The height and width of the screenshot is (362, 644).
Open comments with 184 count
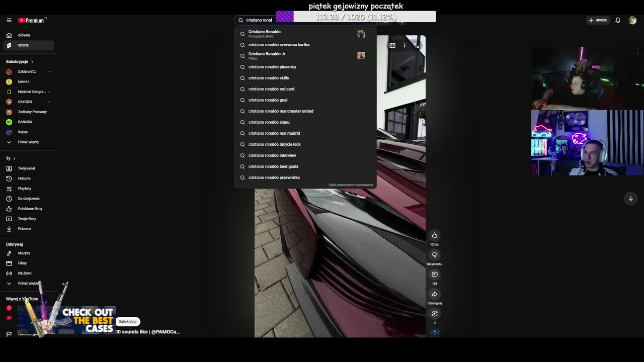[x=435, y=275]
